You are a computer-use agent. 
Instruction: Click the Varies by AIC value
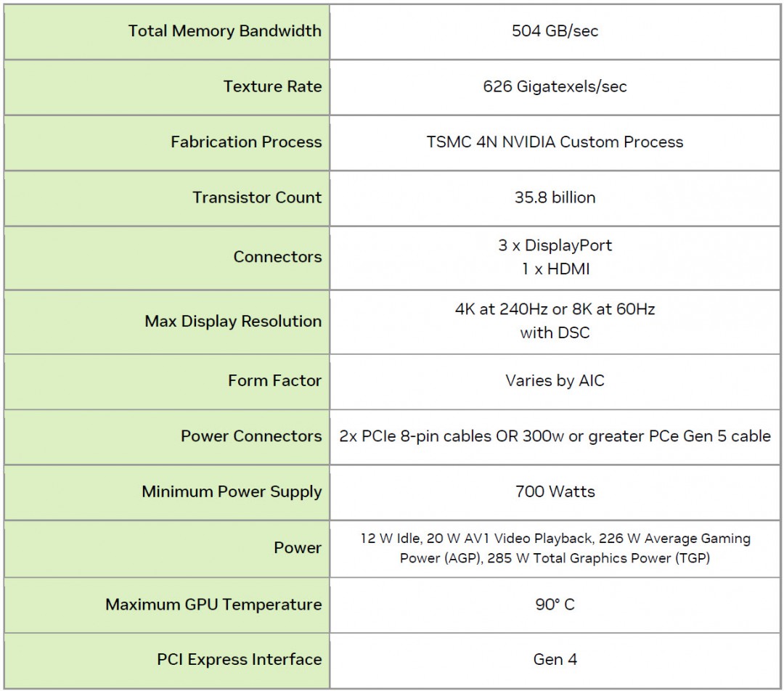pyautogui.click(x=555, y=380)
